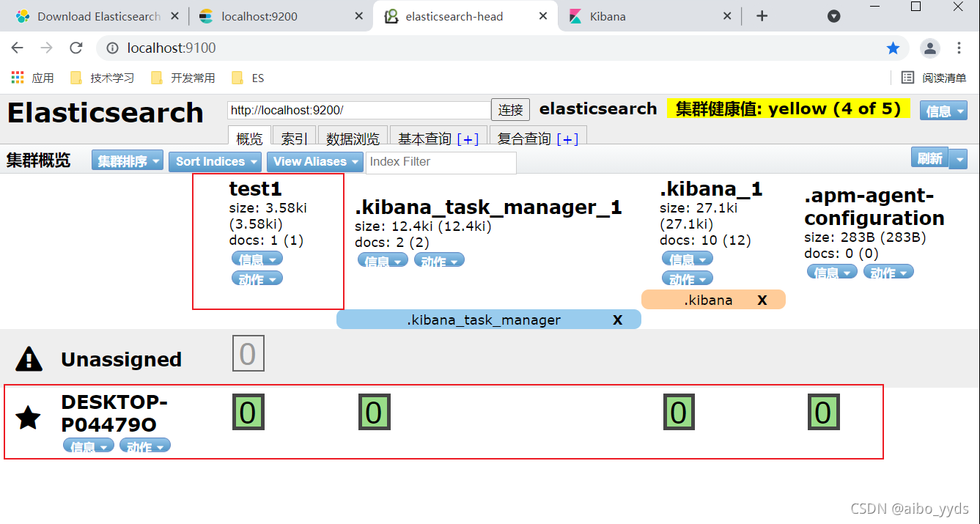The width and height of the screenshot is (980, 524).
Task: Select the 复合查询 tab
Action: (523, 138)
